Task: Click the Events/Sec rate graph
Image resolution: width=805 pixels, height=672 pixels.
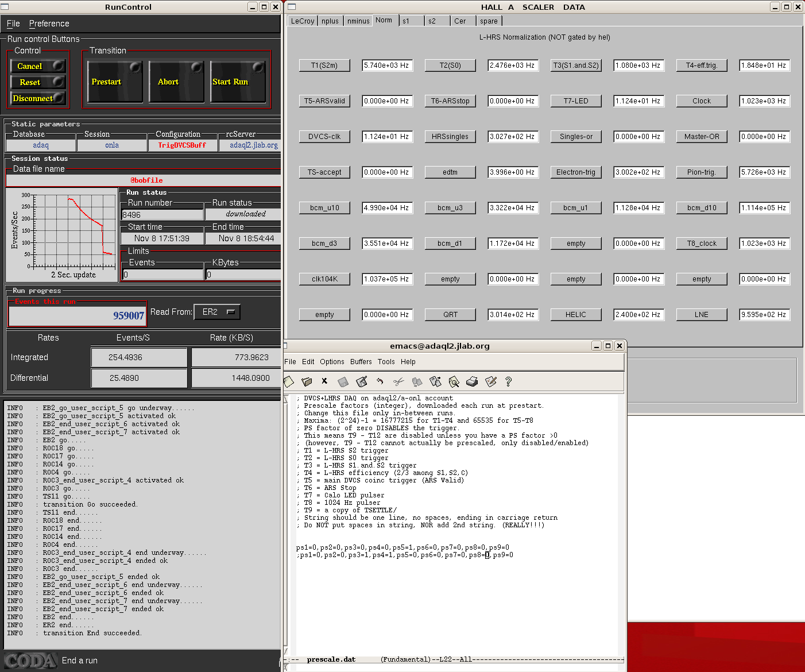Action: [x=61, y=235]
